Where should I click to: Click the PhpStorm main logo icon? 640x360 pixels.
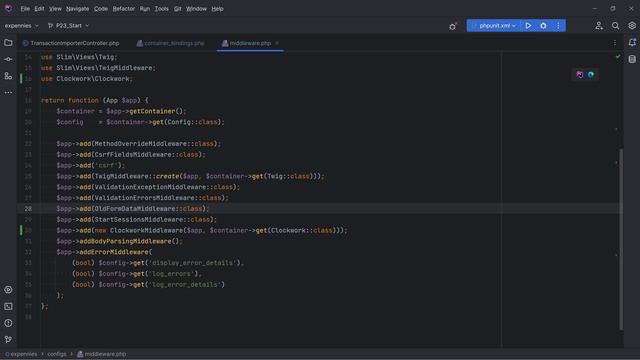pyautogui.click(x=8, y=8)
